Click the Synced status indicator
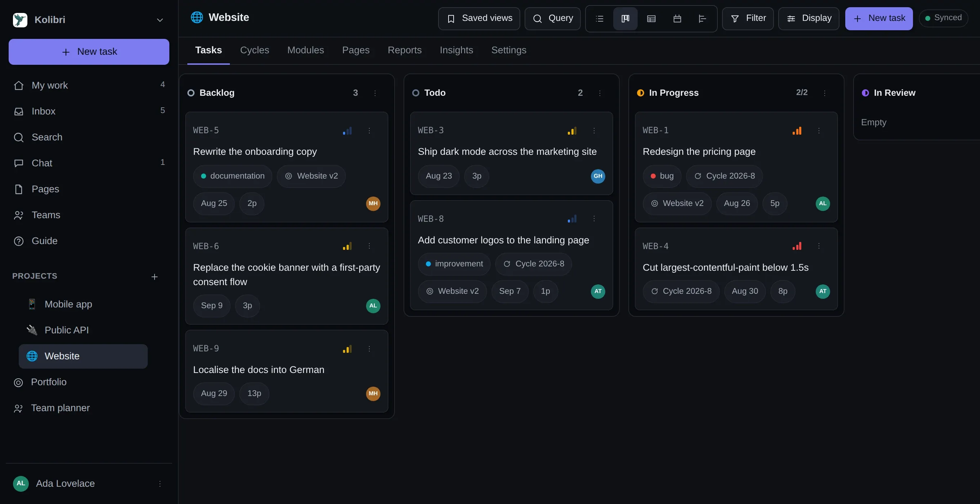The height and width of the screenshot is (504, 980). point(944,18)
